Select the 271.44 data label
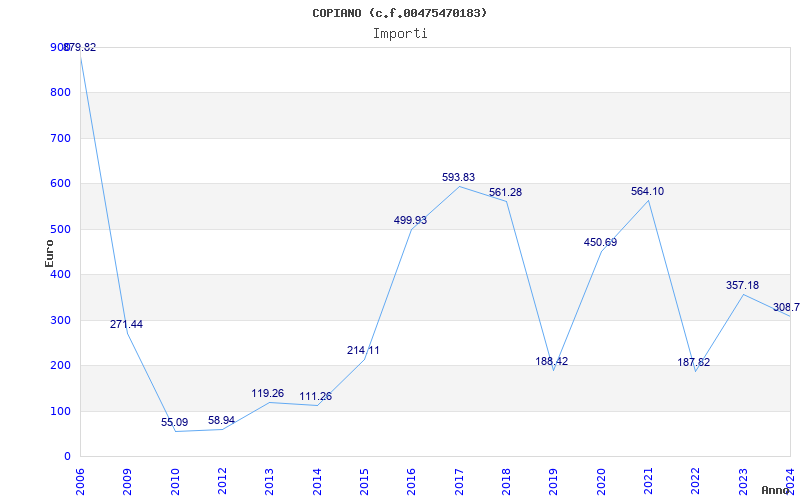This screenshot has height=500, width=800. [x=127, y=324]
